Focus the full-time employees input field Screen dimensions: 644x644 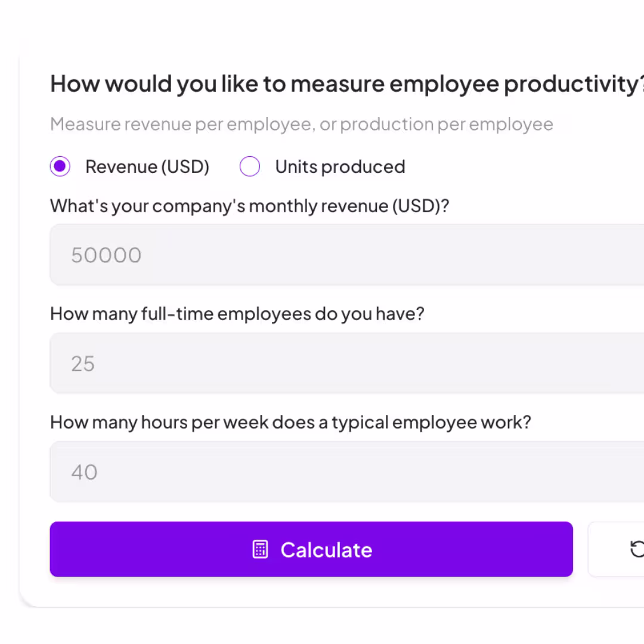point(346,363)
